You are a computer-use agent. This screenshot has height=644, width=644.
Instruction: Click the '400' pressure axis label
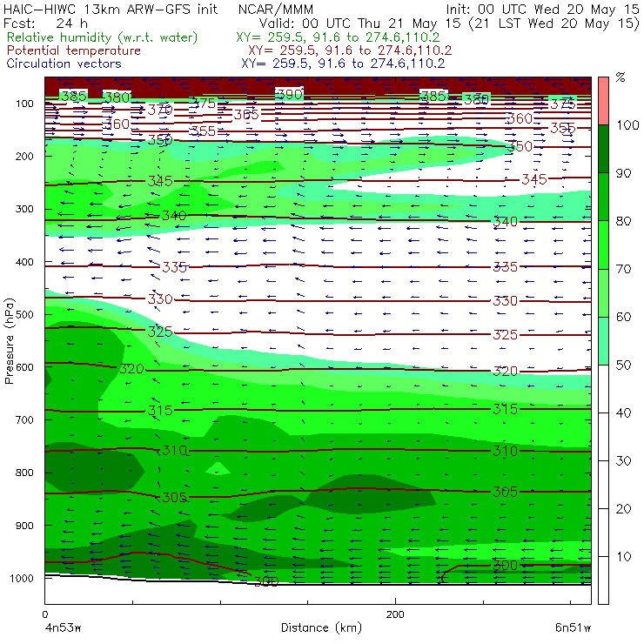tap(24, 262)
